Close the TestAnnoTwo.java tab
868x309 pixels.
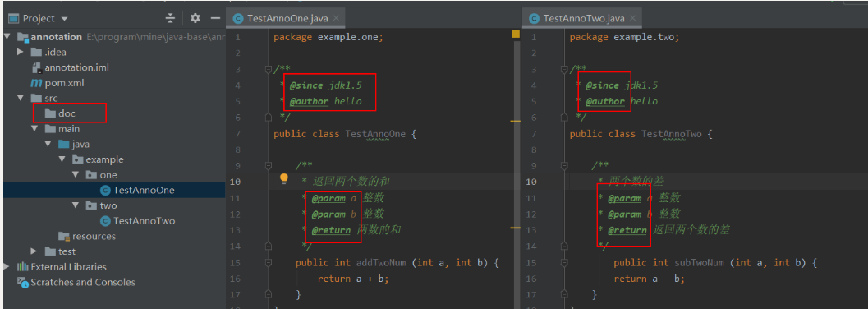pyautogui.click(x=632, y=18)
